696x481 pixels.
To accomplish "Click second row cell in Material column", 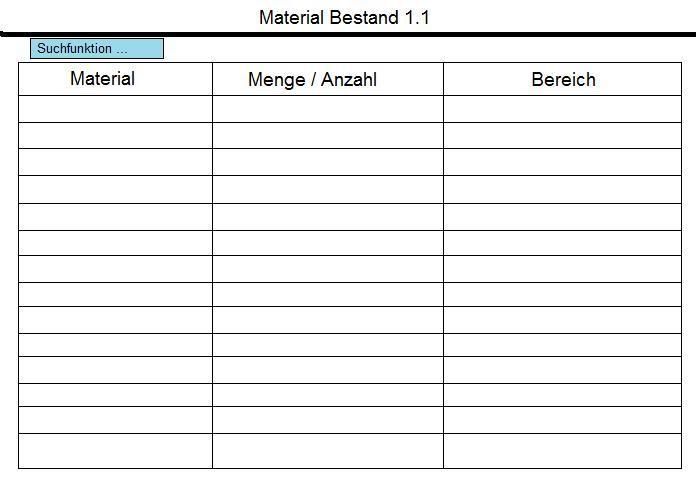I will click(115, 136).
